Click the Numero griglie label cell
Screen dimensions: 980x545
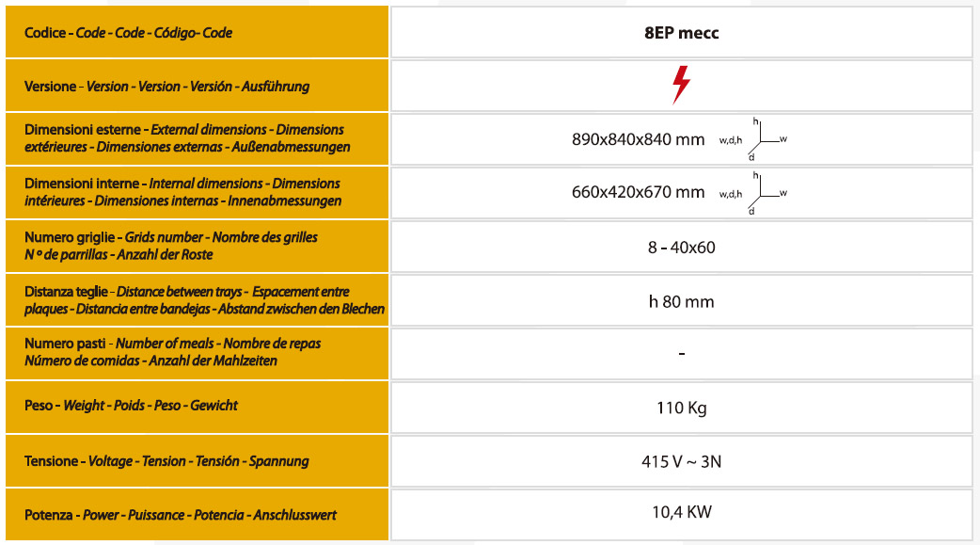(195, 246)
